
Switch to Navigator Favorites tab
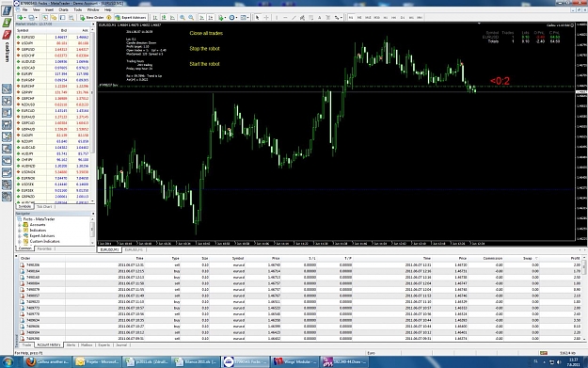pos(44,248)
